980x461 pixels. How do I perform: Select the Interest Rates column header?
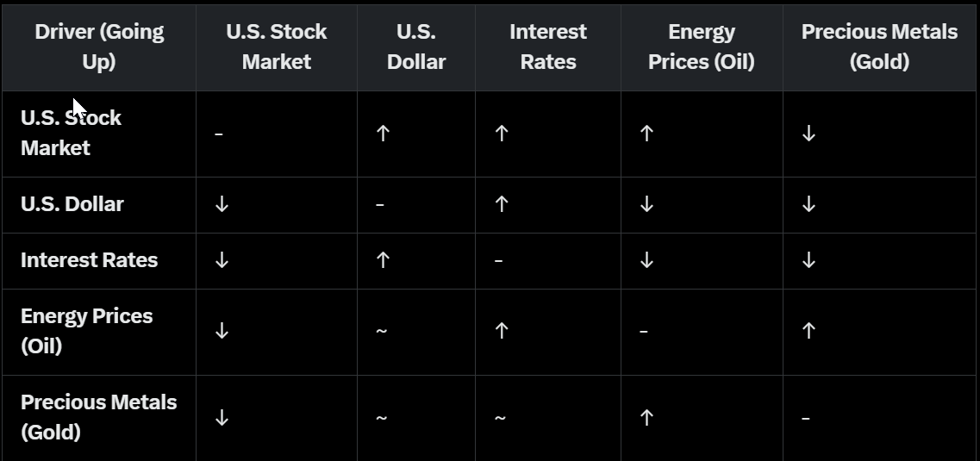[548, 47]
